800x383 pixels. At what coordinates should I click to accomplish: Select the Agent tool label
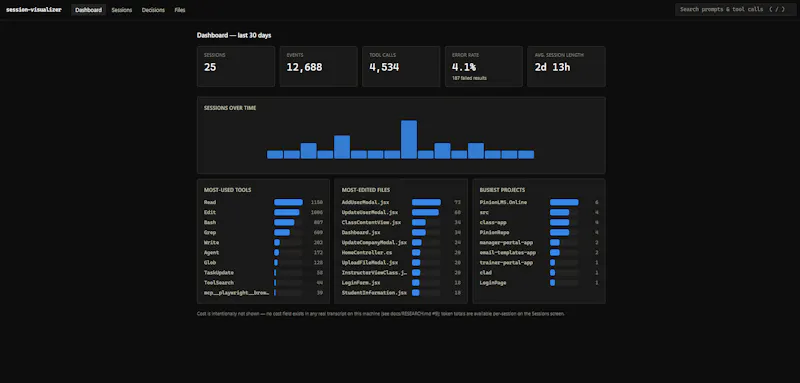click(x=211, y=252)
